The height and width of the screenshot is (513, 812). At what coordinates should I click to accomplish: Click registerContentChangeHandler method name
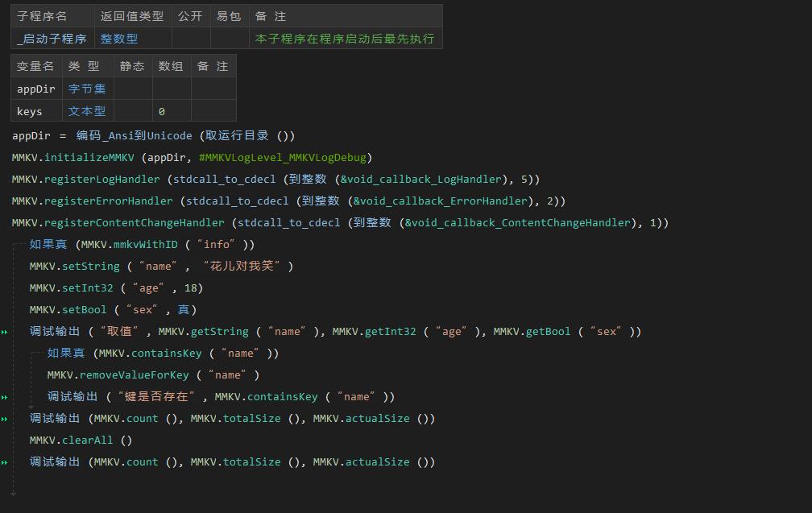click(x=134, y=222)
